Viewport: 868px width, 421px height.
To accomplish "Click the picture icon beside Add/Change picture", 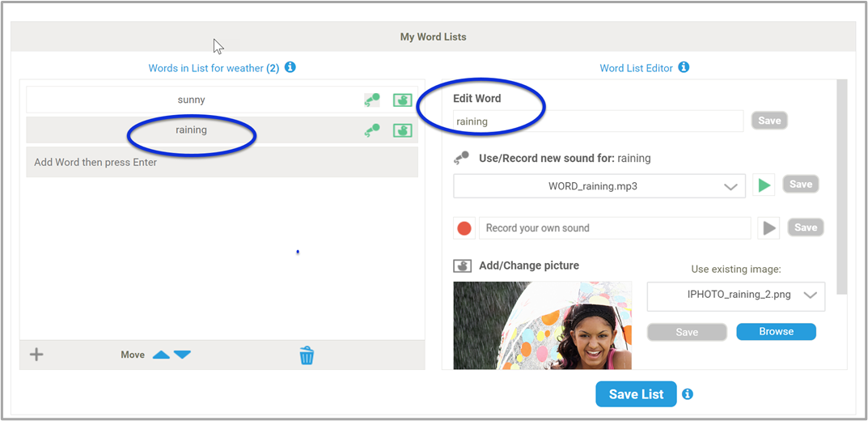I will [x=462, y=266].
